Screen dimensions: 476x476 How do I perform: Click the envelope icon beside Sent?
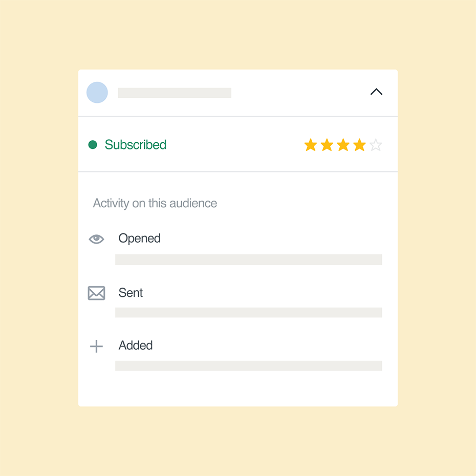(96, 293)
